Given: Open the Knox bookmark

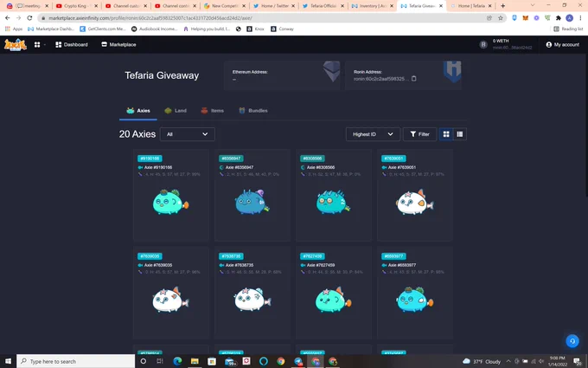Looking at the screenshot, I should point(255,29).
